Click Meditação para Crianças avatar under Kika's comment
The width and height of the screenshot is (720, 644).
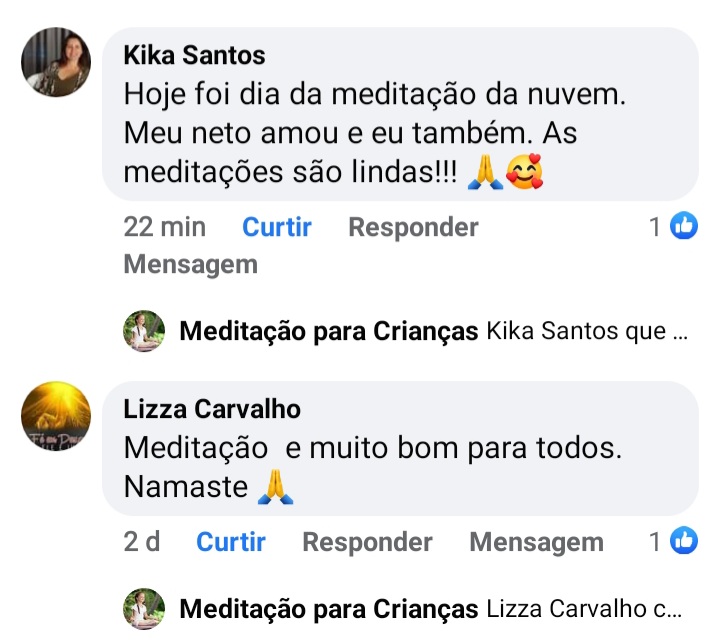coord(144,331)
